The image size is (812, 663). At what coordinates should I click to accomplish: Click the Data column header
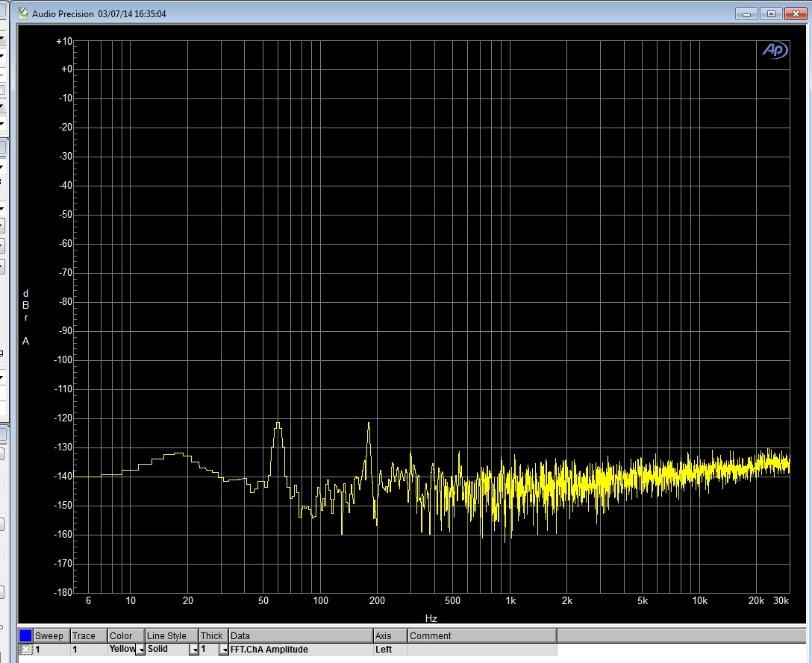[x=301, y=635]
